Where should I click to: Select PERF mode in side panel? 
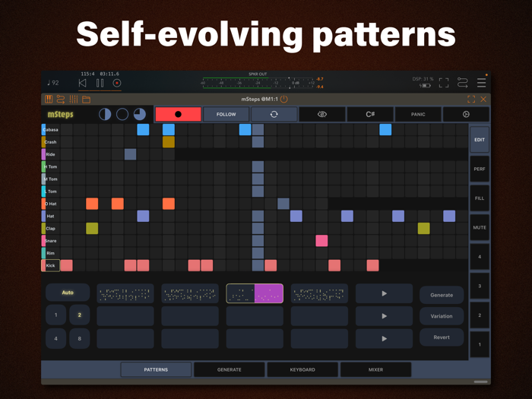click(x=480, y=169)
